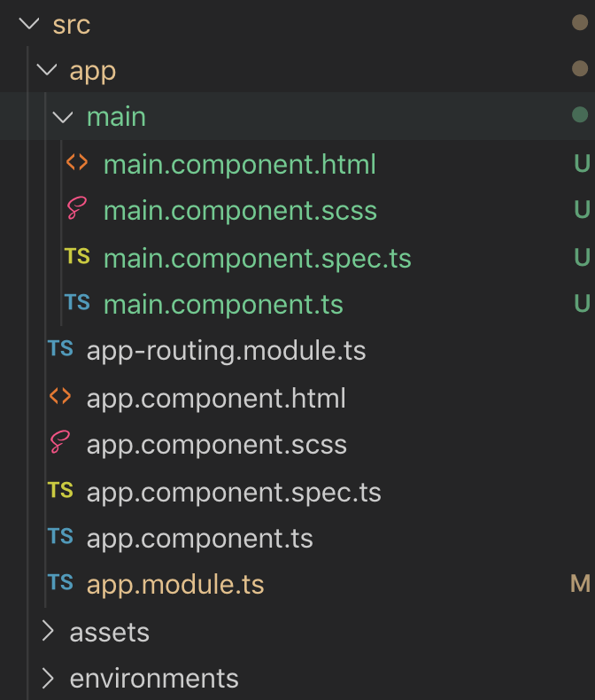
Task: Expand the assets folder chevron
Action: 49,631
